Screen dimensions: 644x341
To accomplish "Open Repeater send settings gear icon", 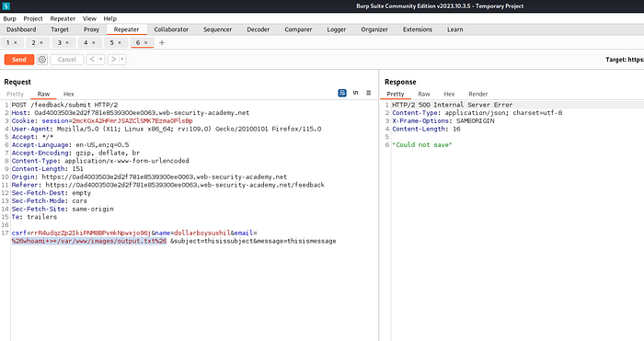I will (42, 60).
